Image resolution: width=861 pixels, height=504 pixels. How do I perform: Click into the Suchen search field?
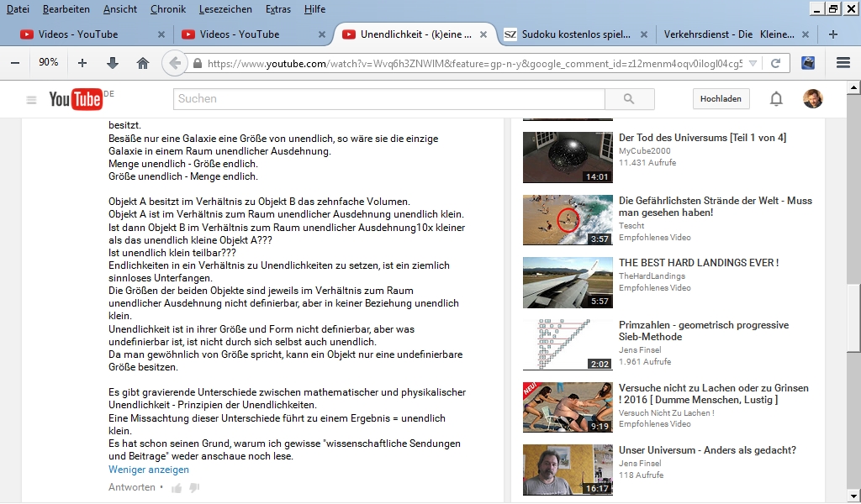tap(388, 99)
